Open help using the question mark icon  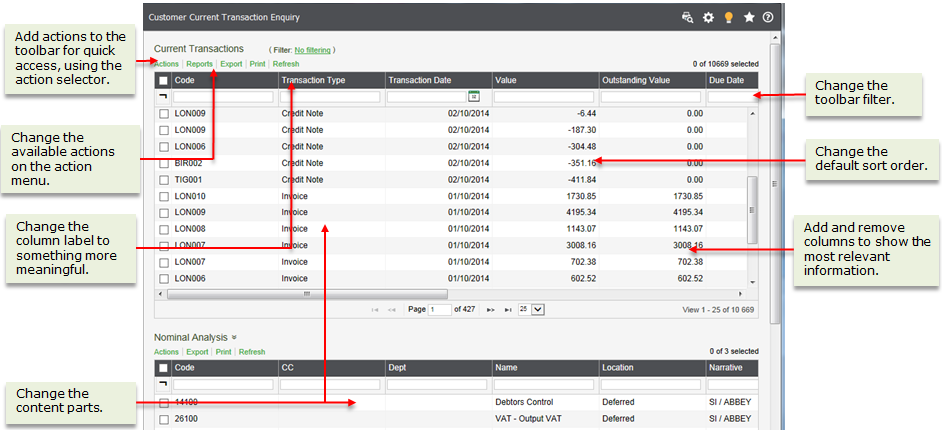coord(768,18)
